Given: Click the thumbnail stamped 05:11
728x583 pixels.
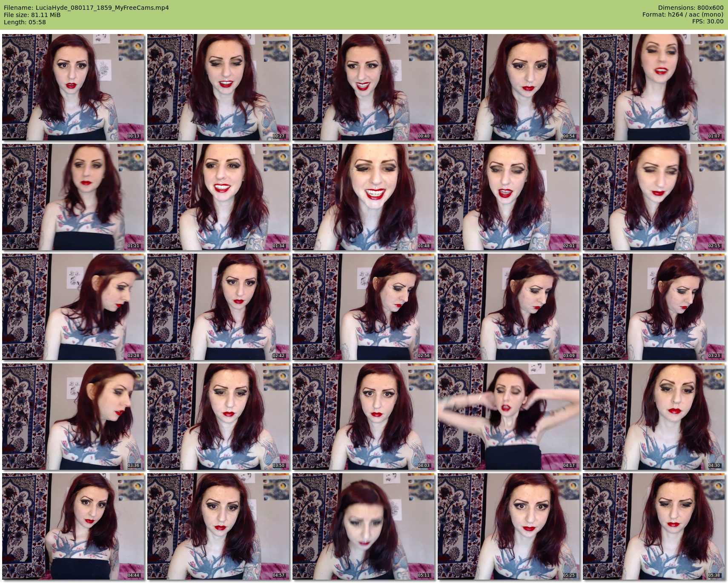Looking at the screenshot, I should coord(363,526).
